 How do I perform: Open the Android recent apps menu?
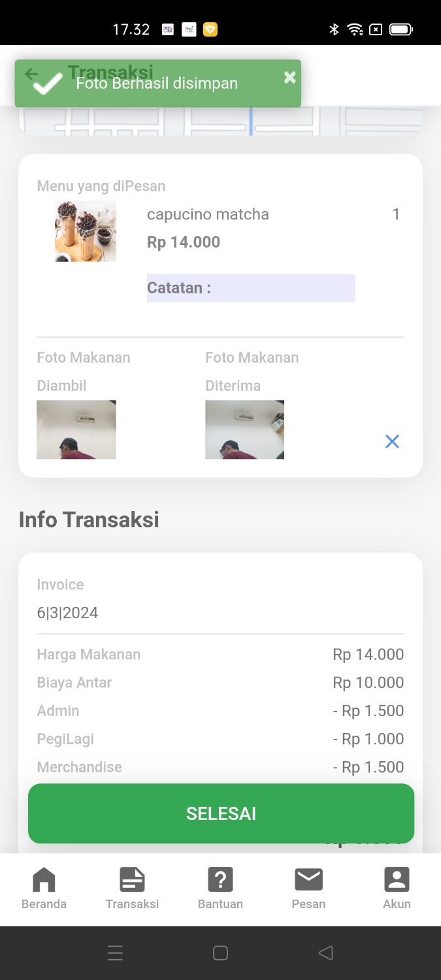(x=115, y=953)
